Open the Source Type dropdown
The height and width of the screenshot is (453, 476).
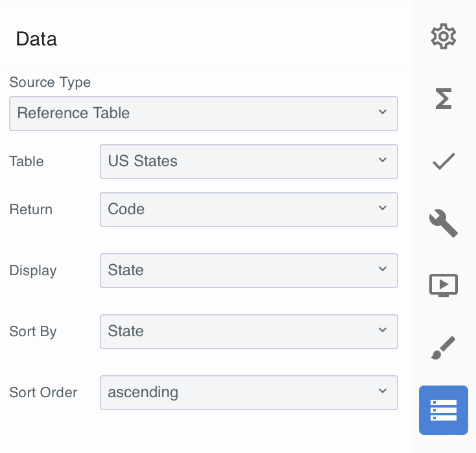point(204,114)
